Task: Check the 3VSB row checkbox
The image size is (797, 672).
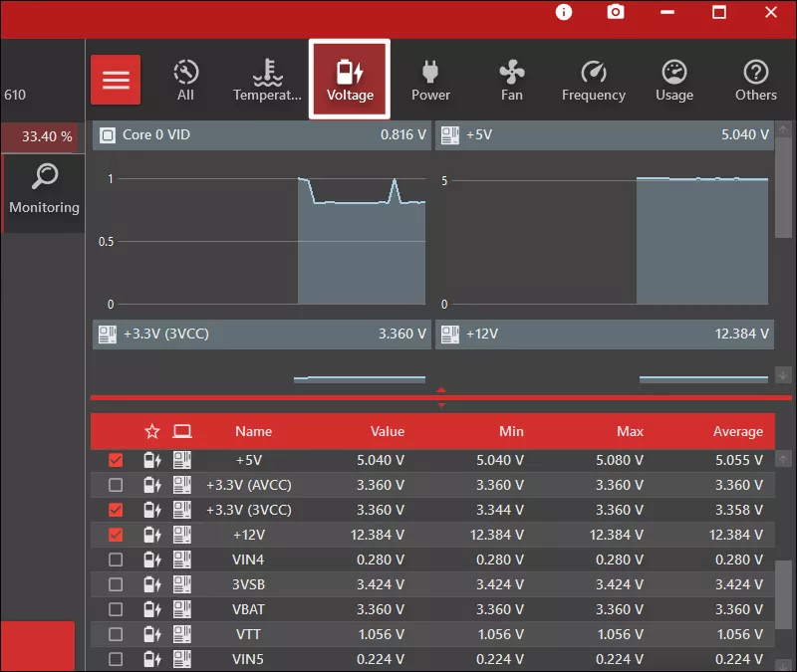Action: (x=116, y=584)
